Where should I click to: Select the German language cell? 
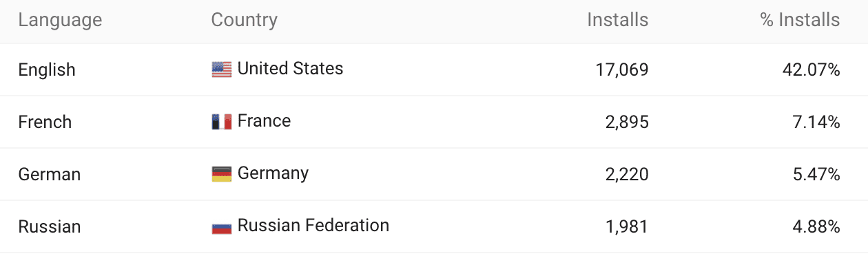tap(50, 175)
